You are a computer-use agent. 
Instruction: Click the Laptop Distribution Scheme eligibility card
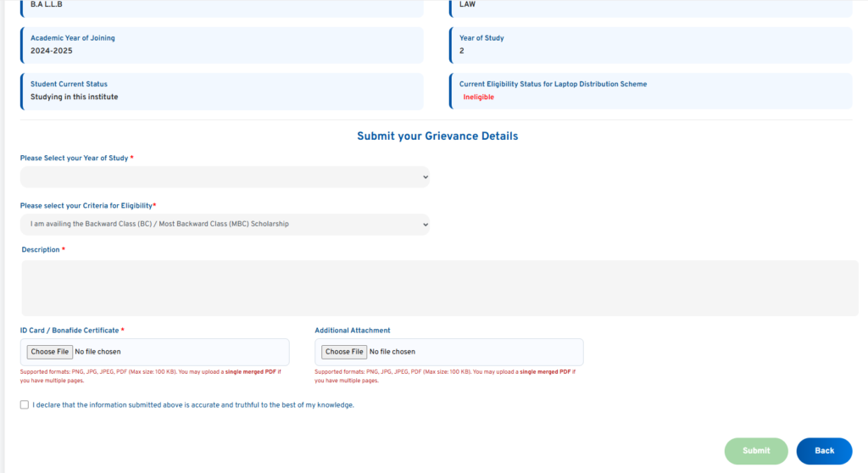pyautogui.click(x=651, y=91)
